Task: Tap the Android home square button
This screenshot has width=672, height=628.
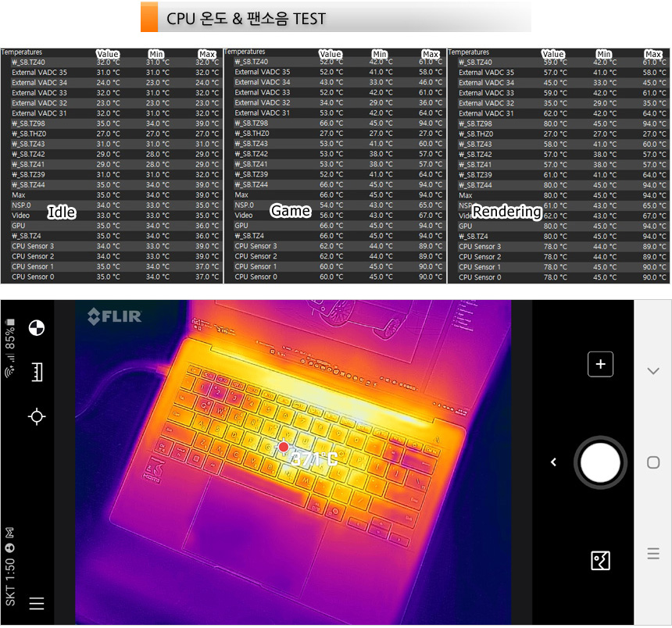Action: coord(653,462)
